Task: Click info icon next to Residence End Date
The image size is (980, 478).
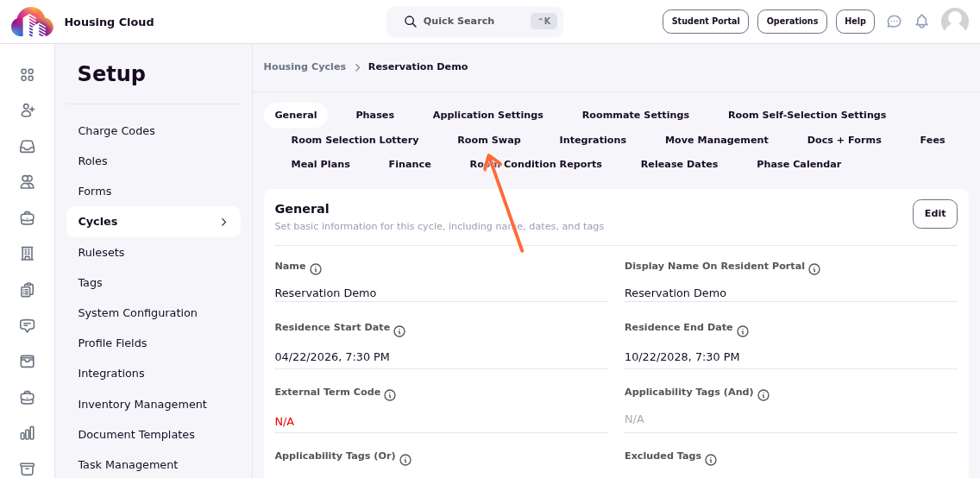Action: point(743,331)
